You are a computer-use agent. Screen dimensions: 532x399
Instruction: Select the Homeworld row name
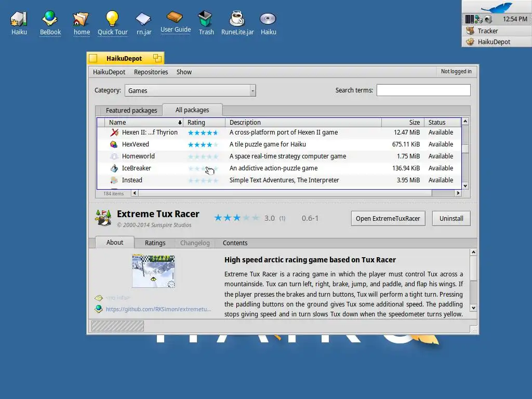138,156
